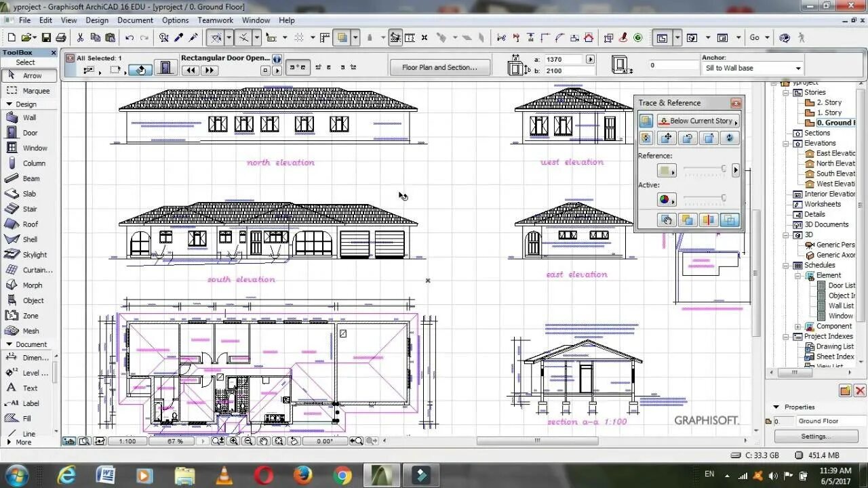The height and width of the screenshot is (488, 868).
Task: Click the Floor Plan and Section button
Action: tap(439, 67)
